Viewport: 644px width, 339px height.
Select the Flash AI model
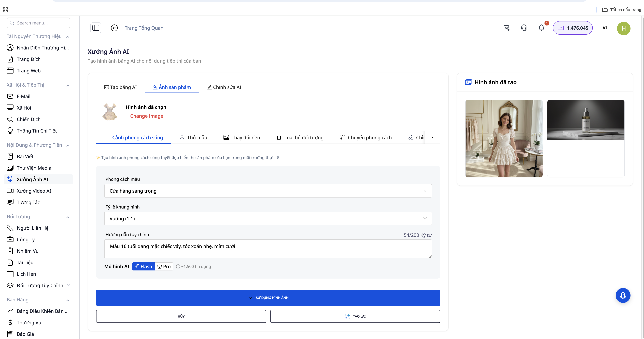click(x=144, y=266)
